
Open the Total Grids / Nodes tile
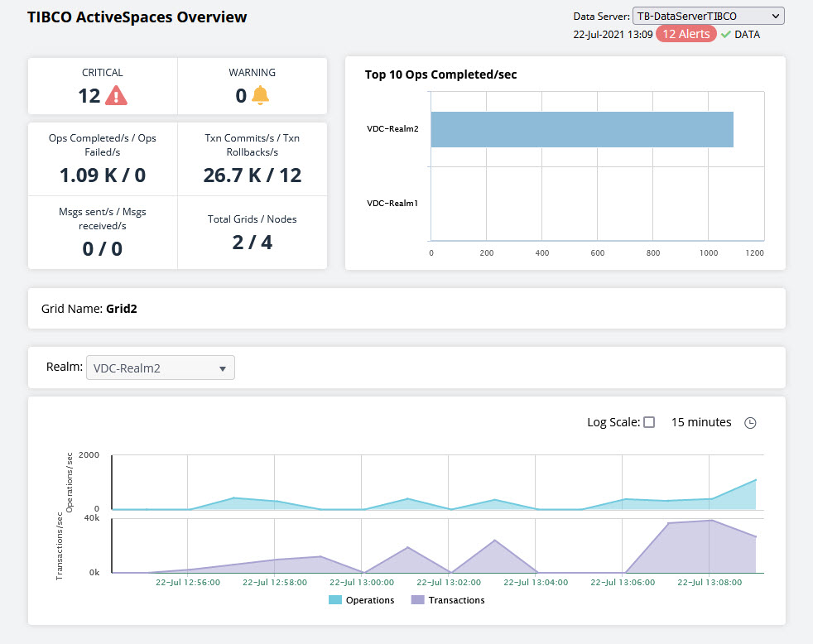click(x=253, y=233)
